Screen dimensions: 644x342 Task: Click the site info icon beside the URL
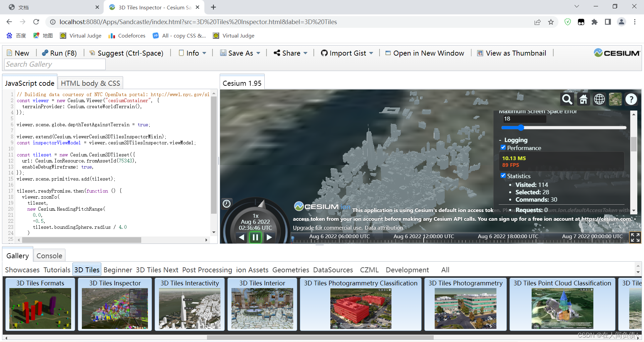pyautogui.click(x=53, y=22)
